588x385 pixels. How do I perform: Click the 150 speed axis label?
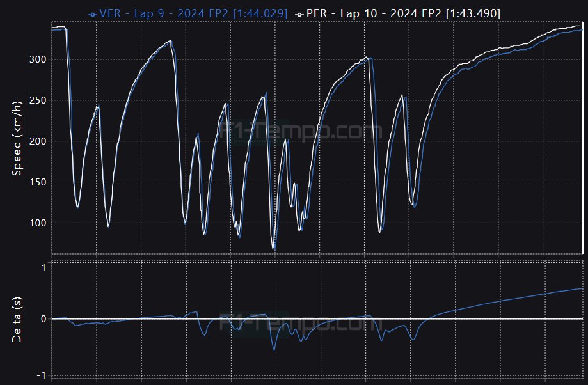pyautogui.click(x=38, y=182)
